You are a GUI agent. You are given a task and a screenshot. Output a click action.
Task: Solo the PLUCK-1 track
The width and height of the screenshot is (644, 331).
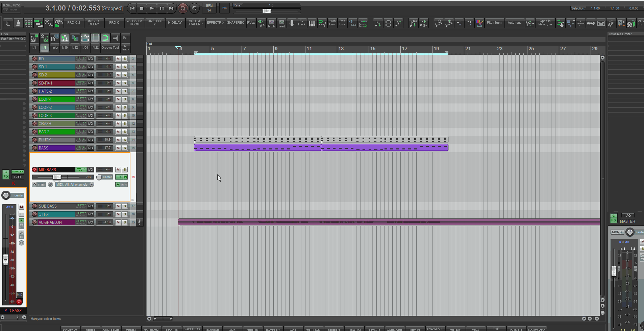click(x=125, y=140)
